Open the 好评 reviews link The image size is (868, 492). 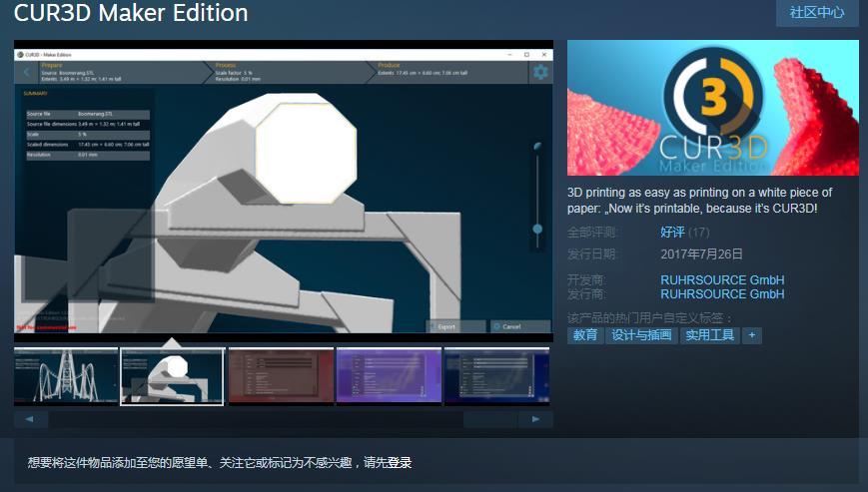coord(672,233)
